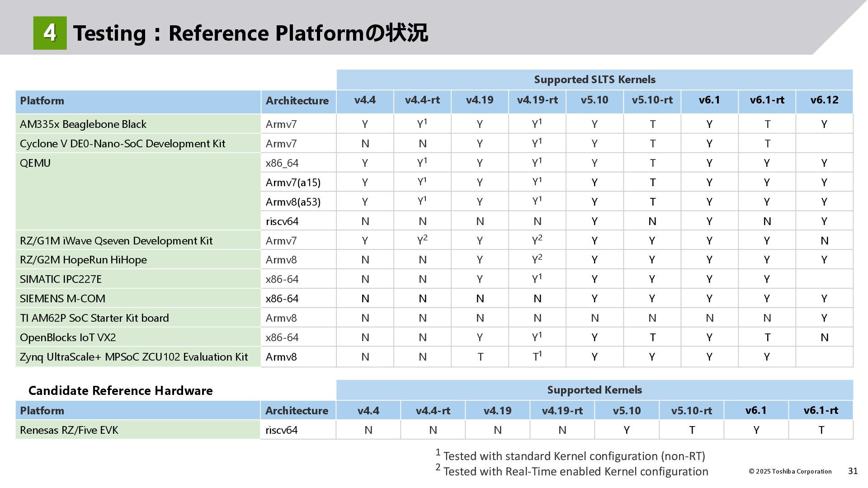Click the riscv64 architecture cell under QEMU
The image size is (868, 488).
click(x=282, y=221)
